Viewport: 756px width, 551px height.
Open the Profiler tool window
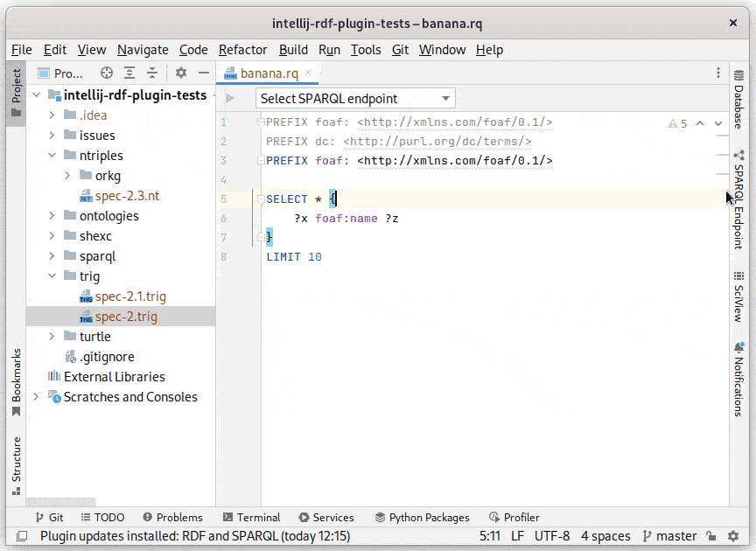(x=514, y=517)
